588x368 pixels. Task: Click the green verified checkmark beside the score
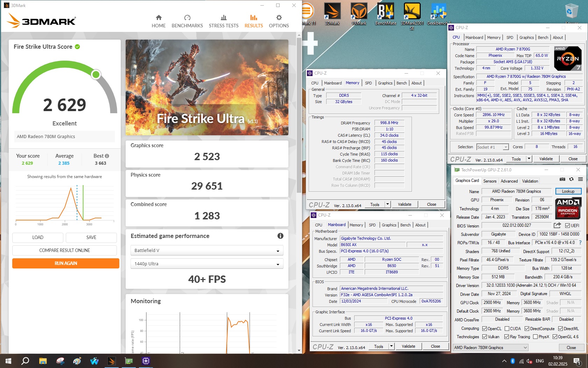point(77,47)
